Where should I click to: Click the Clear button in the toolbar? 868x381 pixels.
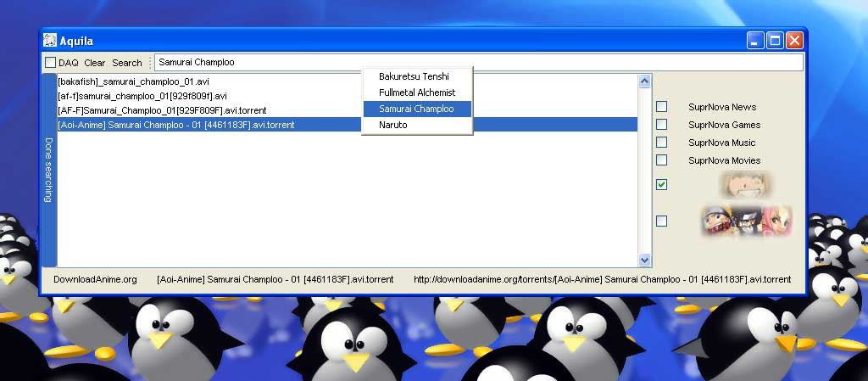coord(95,63)
